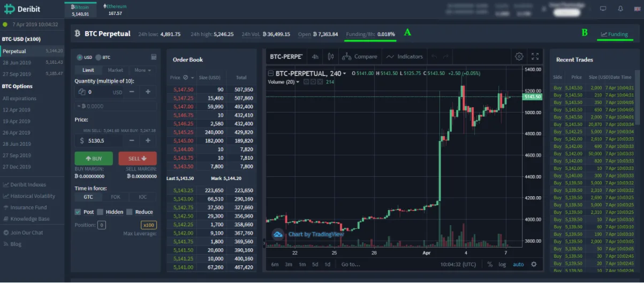Increase price with plus stepper
The width and height of the screenshot is (644, 283).
[148, 140]
